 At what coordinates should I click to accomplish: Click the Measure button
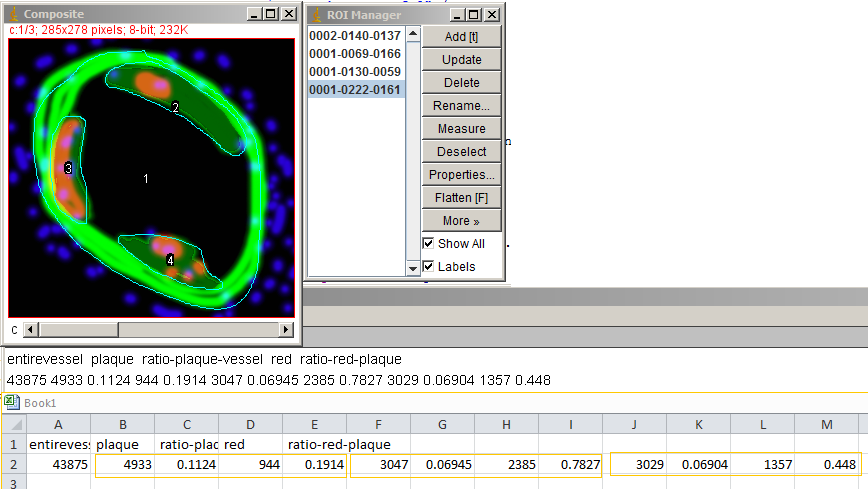461,129
